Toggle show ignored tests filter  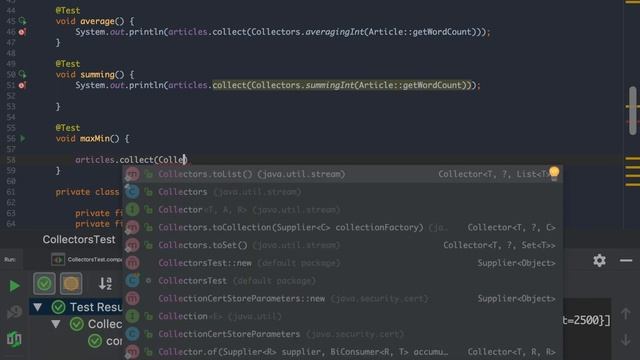click(71, 283)
